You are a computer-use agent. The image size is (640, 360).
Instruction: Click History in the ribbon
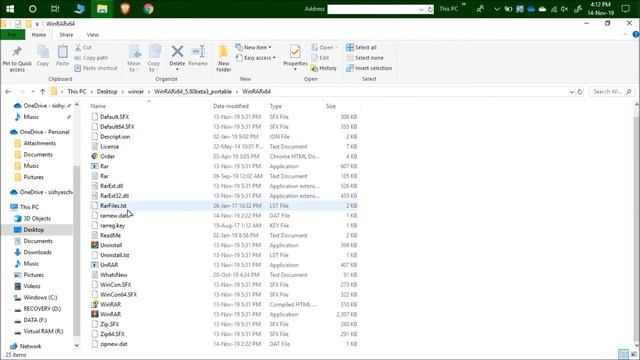coord(324,68)
